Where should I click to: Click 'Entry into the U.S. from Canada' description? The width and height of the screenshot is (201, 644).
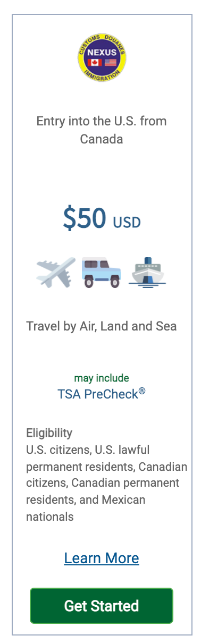tap(102, 130)
